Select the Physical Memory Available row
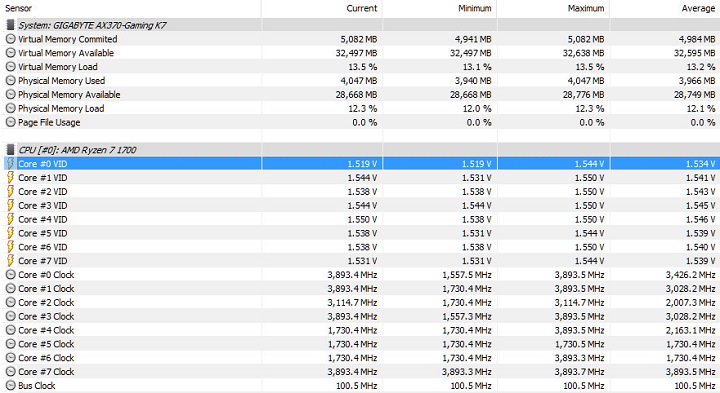 coord(360,95)
